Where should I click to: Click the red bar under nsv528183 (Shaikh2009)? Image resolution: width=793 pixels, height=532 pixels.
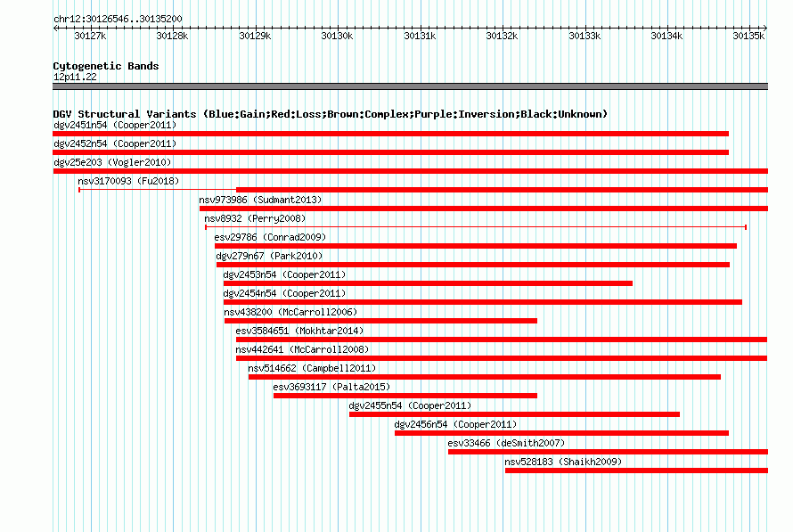click(636, 471)
